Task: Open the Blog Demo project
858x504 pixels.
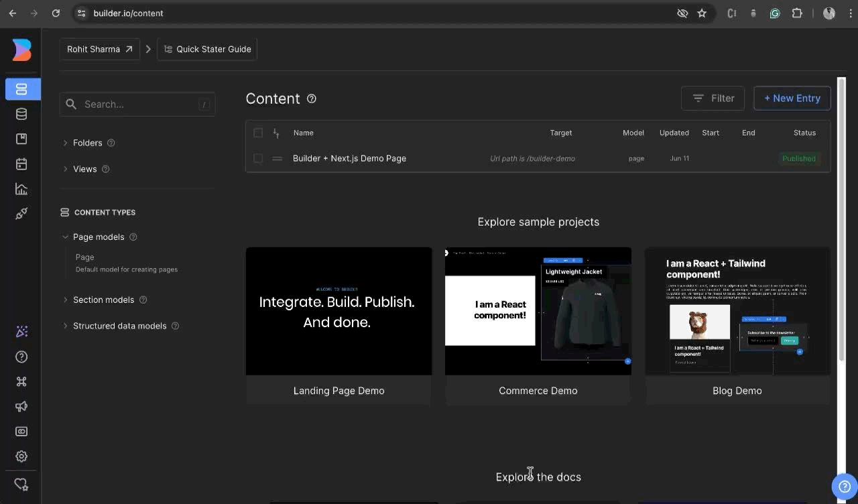Action: click(x=737, y=326)
